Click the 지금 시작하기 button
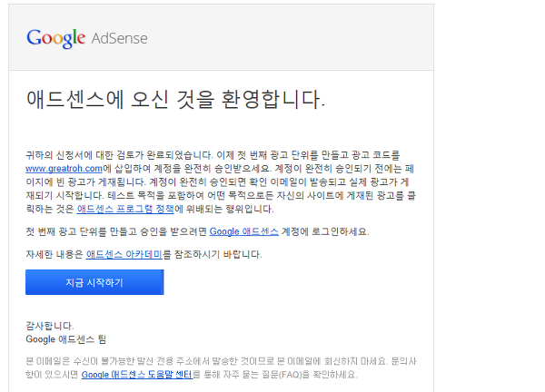545x392 pixels. (94, 282)
